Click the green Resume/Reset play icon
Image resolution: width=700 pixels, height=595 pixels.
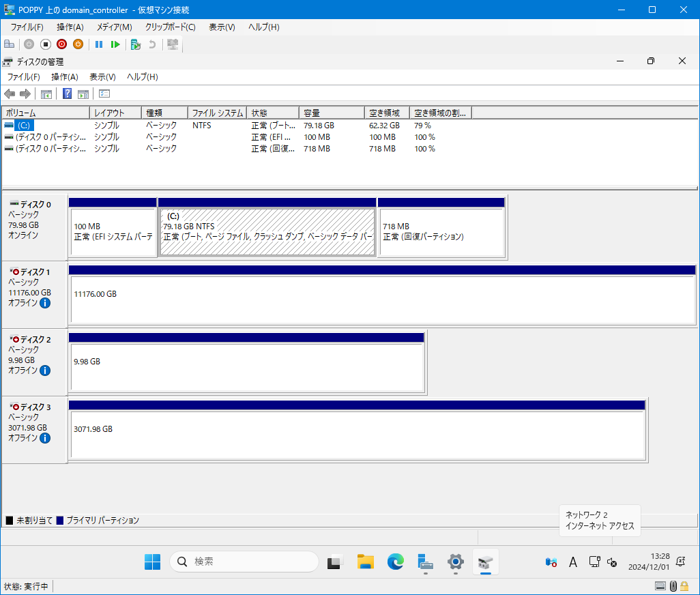tap(115, 44)
